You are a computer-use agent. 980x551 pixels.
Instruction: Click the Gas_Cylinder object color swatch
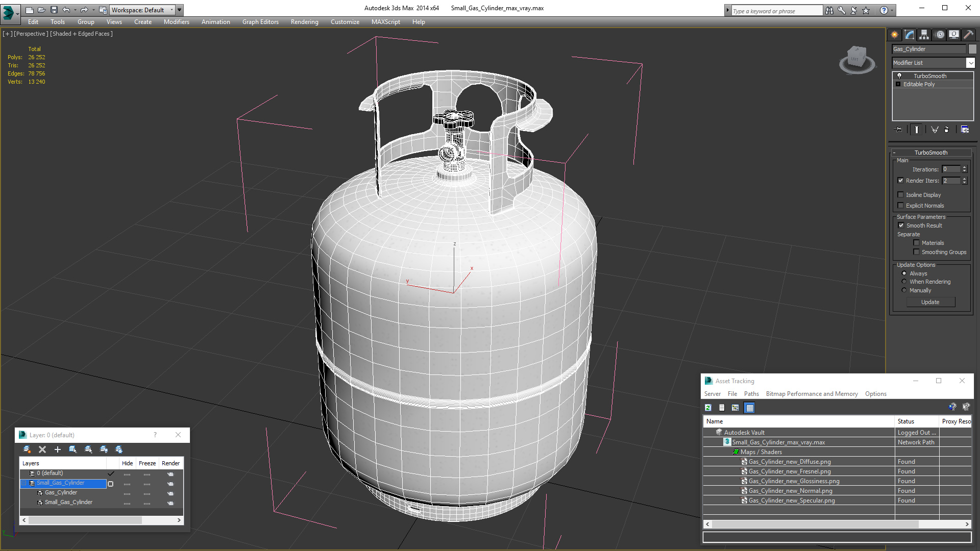point(972,49)
